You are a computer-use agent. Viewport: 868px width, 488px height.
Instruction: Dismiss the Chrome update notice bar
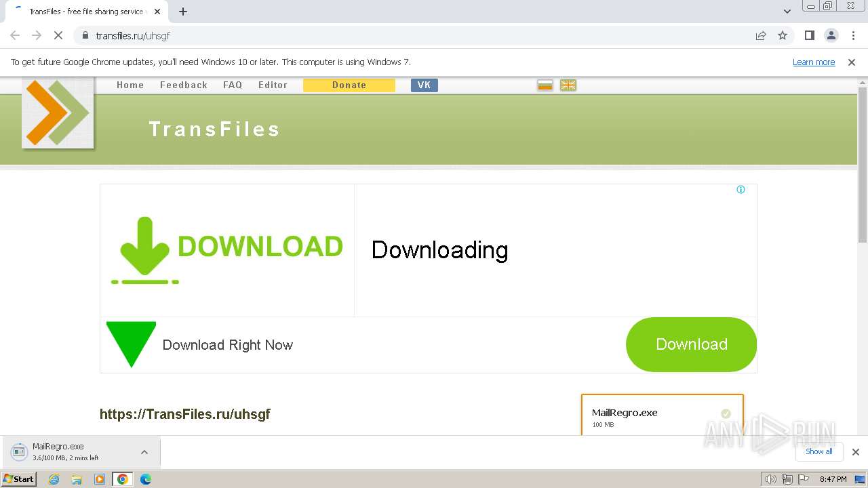pyautogui.click(x=852, y=62)
